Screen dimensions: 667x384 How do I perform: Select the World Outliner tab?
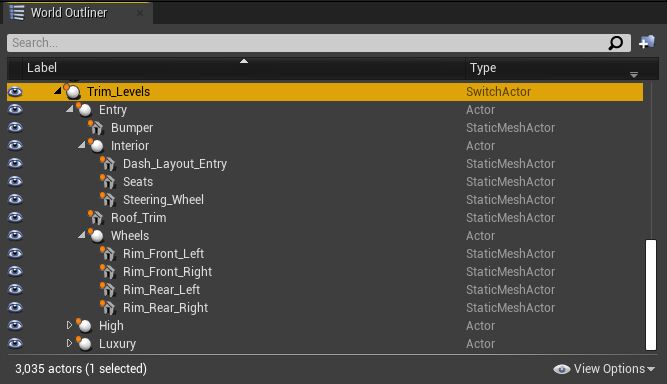[77, 13]
